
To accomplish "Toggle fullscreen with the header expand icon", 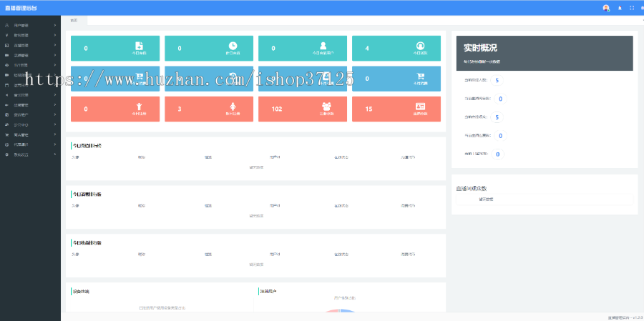I will point(632,8).
